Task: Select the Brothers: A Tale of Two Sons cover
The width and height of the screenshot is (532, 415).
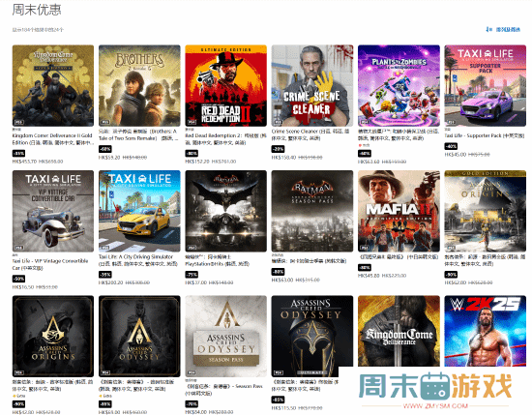Action: pyautogui.click(x=139, y=85)
